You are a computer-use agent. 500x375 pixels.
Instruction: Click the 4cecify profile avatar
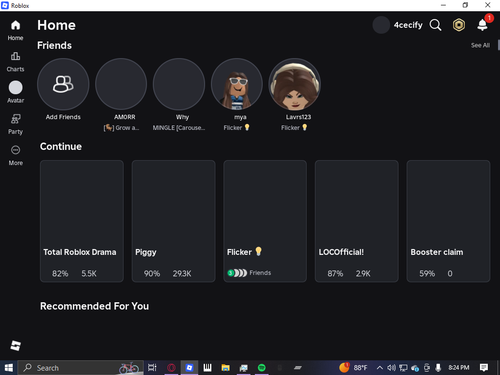[x=381, y=25]
